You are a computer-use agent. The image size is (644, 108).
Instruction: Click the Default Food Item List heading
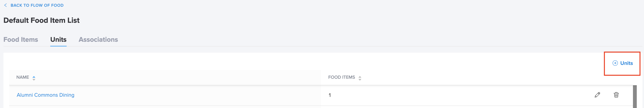point(42,20)
